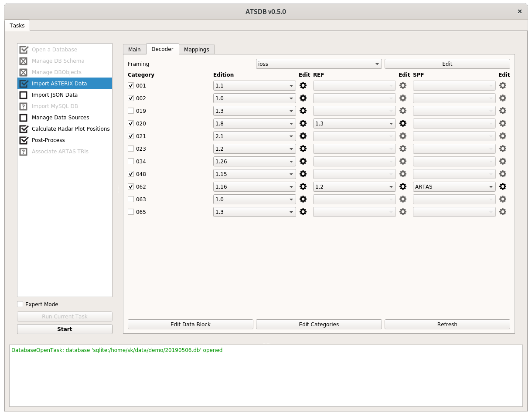Click the Framing Edit button
The width and height of the screenshot is (532, 416).
(x=447, y=64)
